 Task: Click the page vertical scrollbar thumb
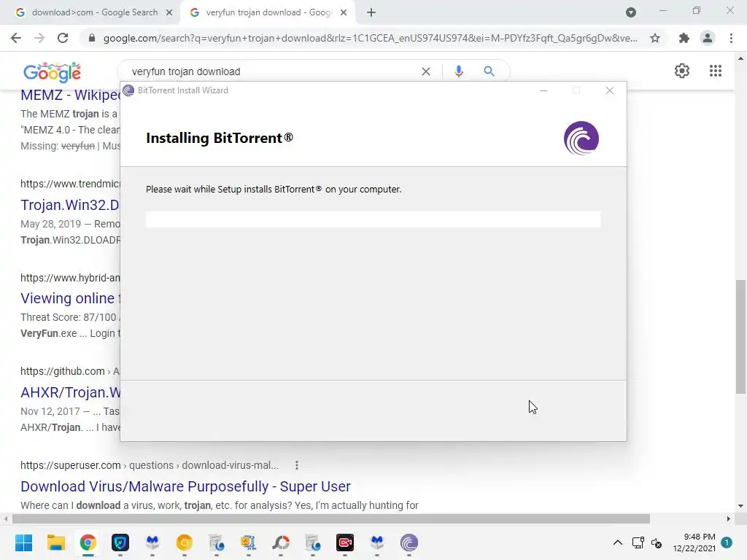tap(740, 337)
